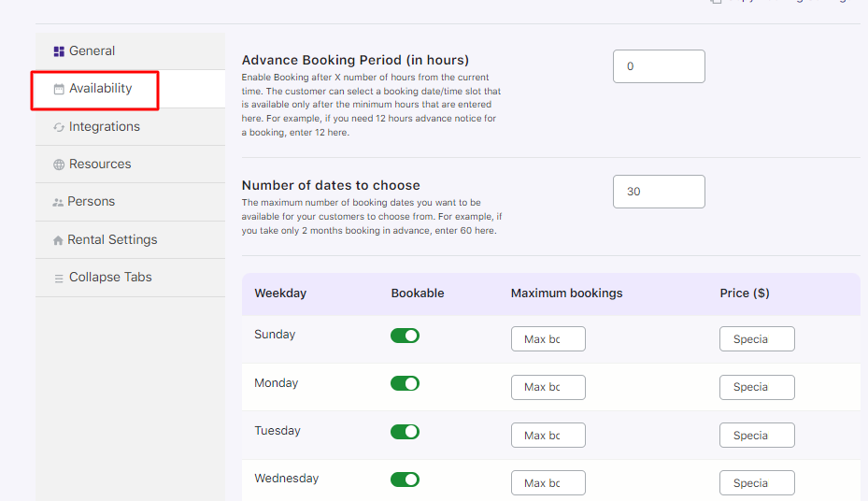Click Monday special price field
Screen dimensions: 868x501
point(757,387)
